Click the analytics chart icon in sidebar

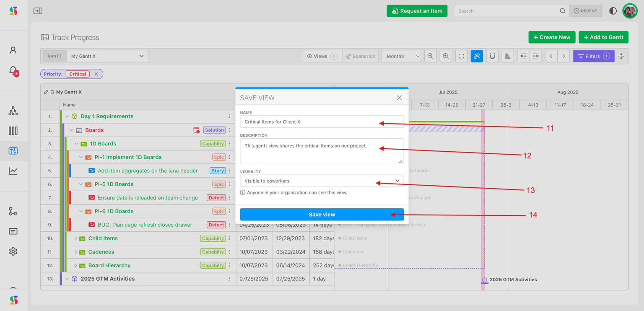13,171
